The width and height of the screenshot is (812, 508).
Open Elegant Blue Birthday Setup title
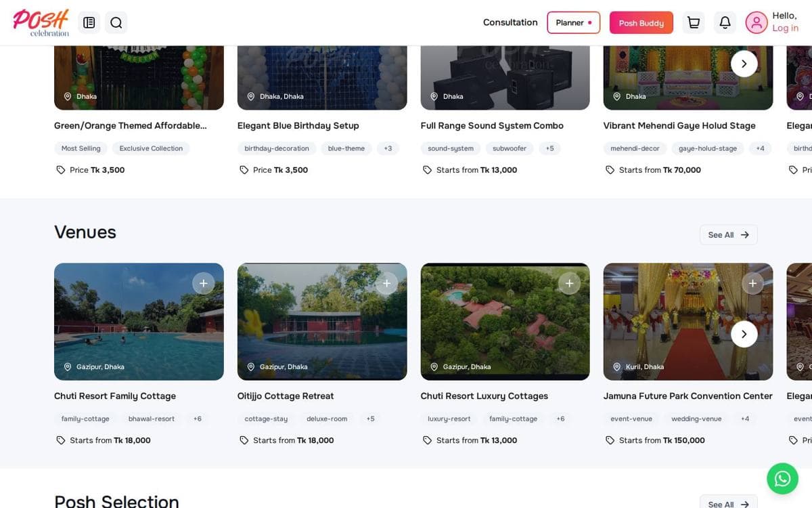[x=298, y=126]
